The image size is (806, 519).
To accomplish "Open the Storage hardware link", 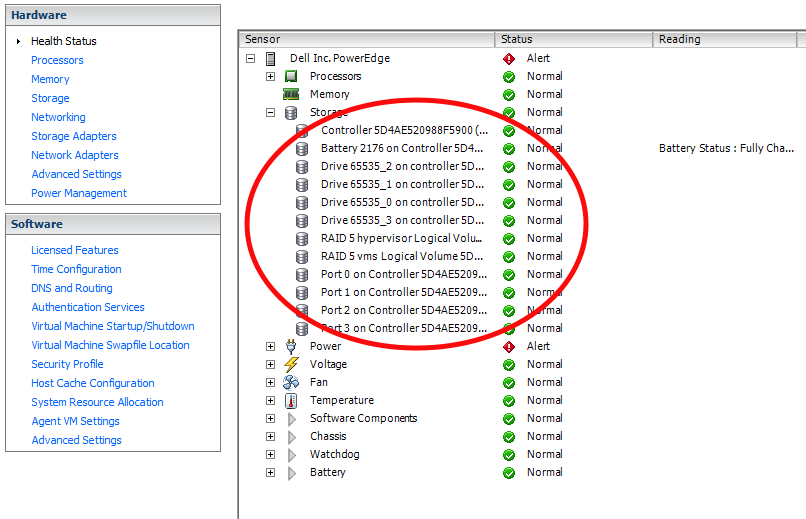I will click(x=50, y=98).
